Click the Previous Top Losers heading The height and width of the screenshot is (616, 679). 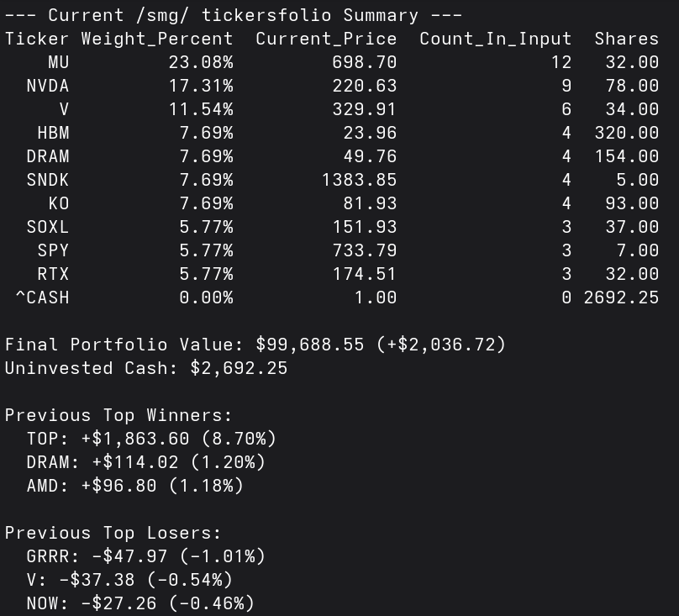[113, 533]
